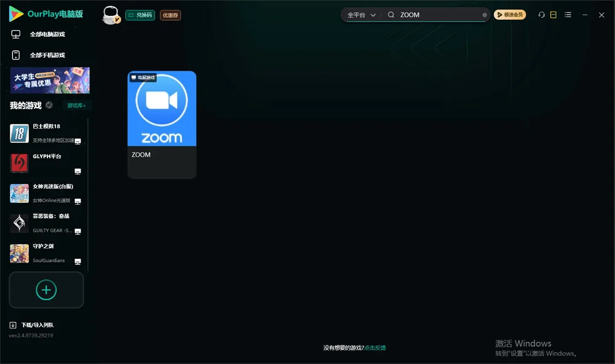Focus the ZOOM search input field

pyautogui.click(x=439, y=15)
